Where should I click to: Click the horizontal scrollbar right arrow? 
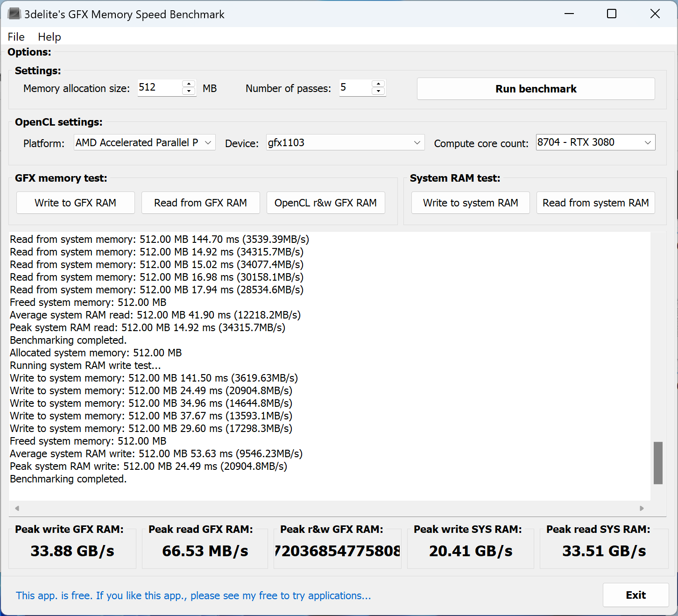coord(642,508)
